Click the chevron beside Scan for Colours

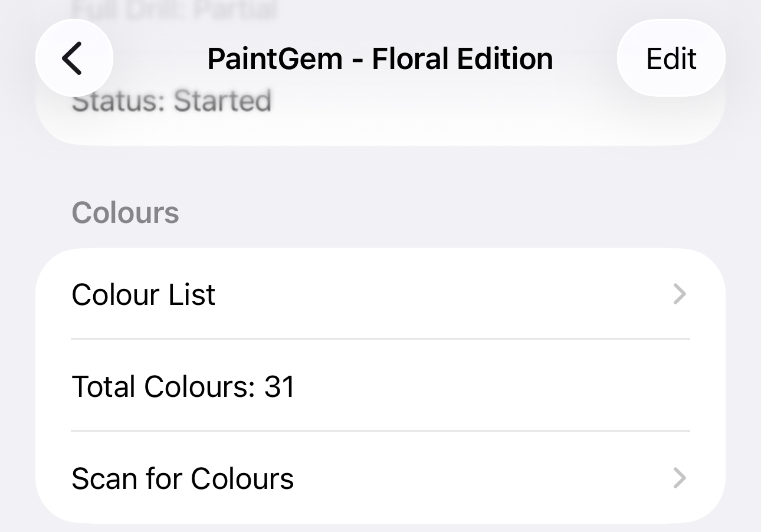680,478
